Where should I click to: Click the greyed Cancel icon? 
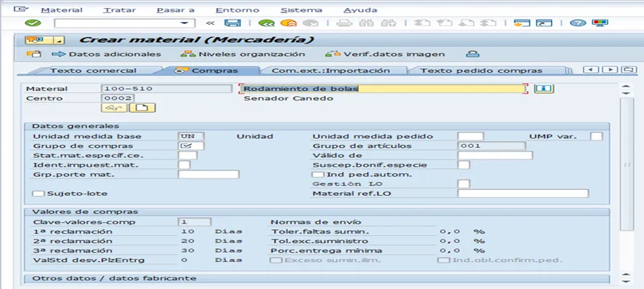310,23
